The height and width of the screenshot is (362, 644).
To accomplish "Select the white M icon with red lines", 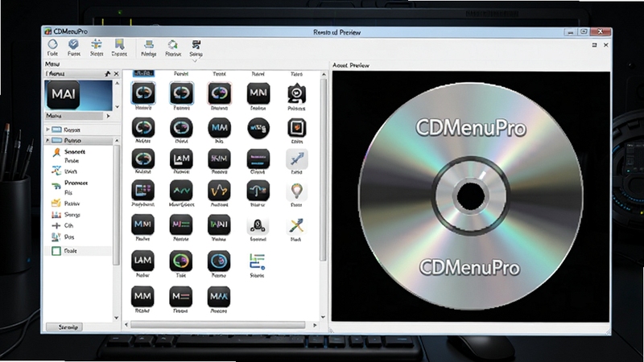I will point(181,296).
